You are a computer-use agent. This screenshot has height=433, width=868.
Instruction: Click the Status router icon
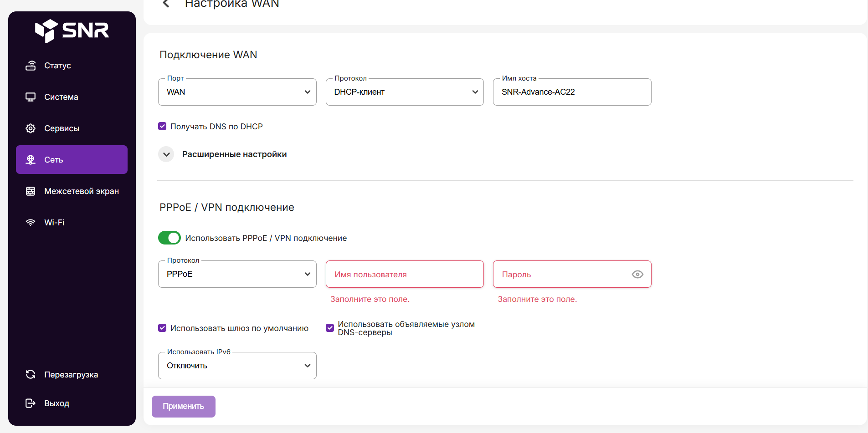click(x=31, y=66)
